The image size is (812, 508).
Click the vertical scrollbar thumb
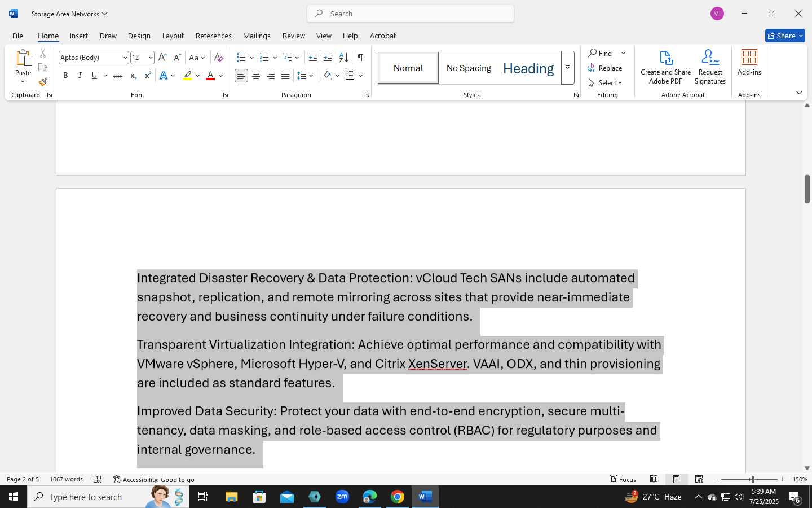807,189
